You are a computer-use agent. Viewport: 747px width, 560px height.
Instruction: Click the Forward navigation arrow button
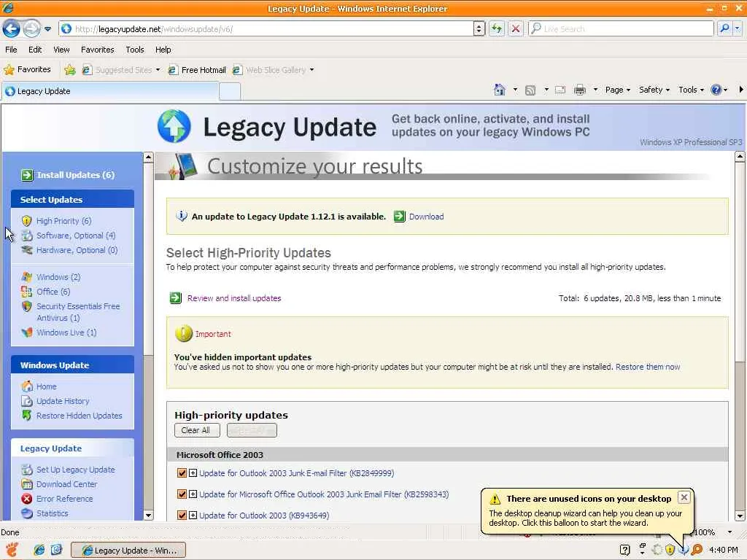(x=31, y=29)
